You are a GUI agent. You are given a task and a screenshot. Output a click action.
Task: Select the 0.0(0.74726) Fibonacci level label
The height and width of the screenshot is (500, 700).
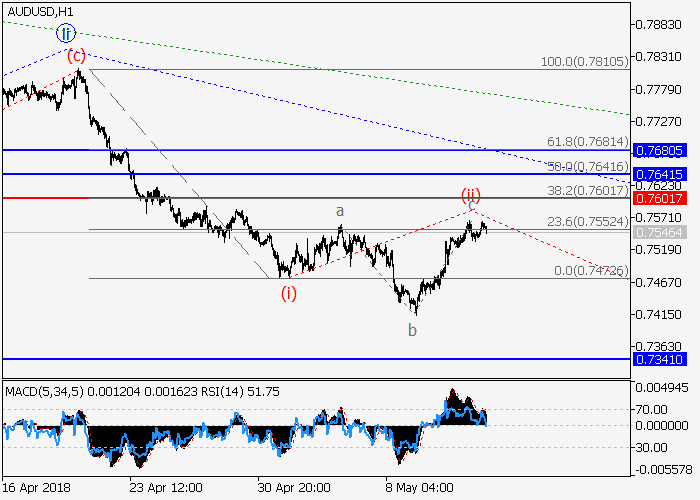click(590, 270)
